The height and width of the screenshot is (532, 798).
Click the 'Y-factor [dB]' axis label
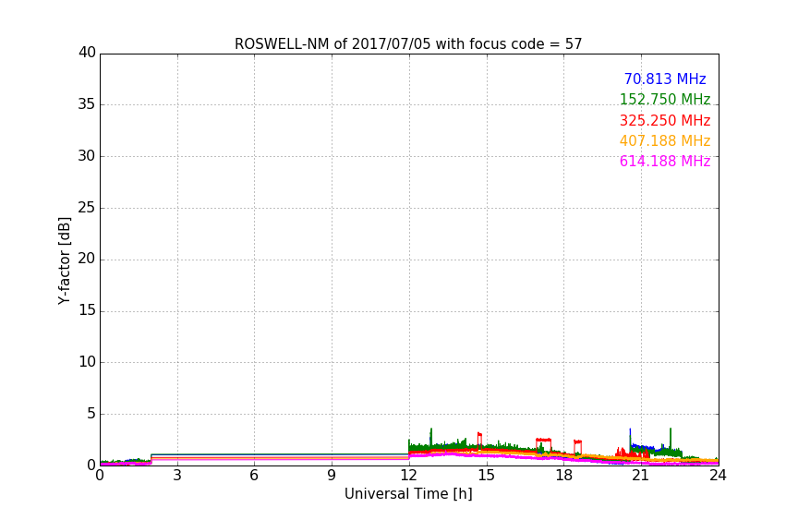click(x=64, y=260)
